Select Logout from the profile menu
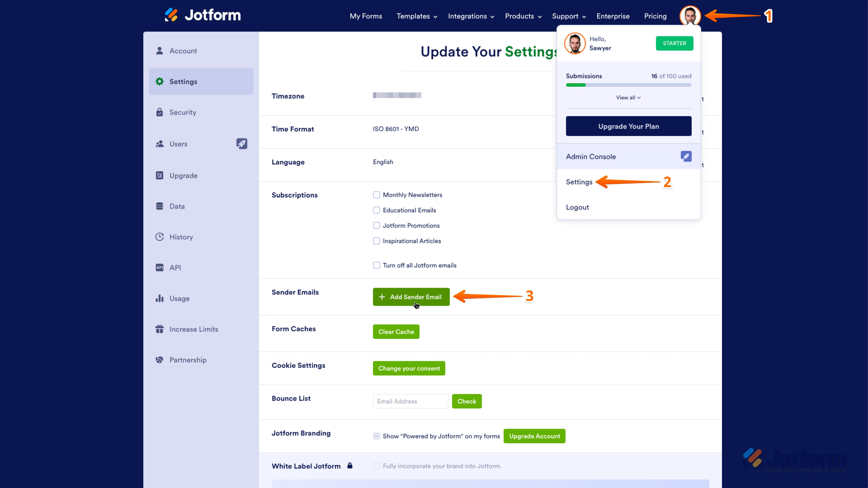This screenshot has height=488, width=868. (x=577, y=207)
